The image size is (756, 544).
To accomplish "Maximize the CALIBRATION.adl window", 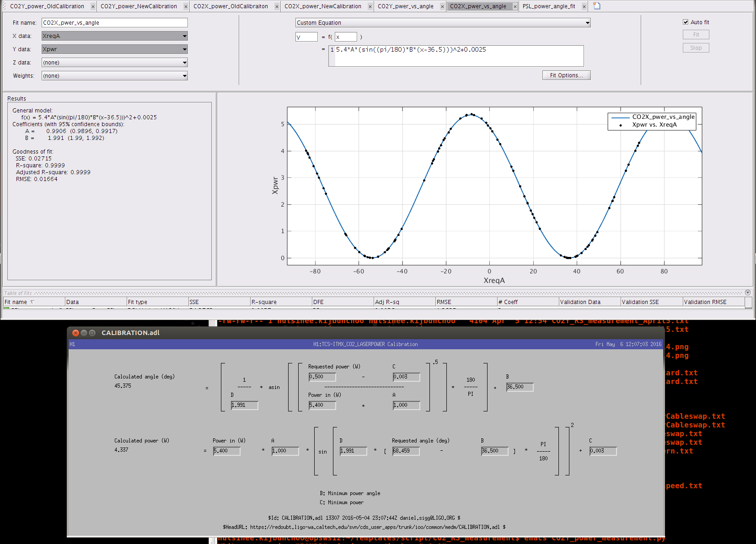I will point(92,333).
